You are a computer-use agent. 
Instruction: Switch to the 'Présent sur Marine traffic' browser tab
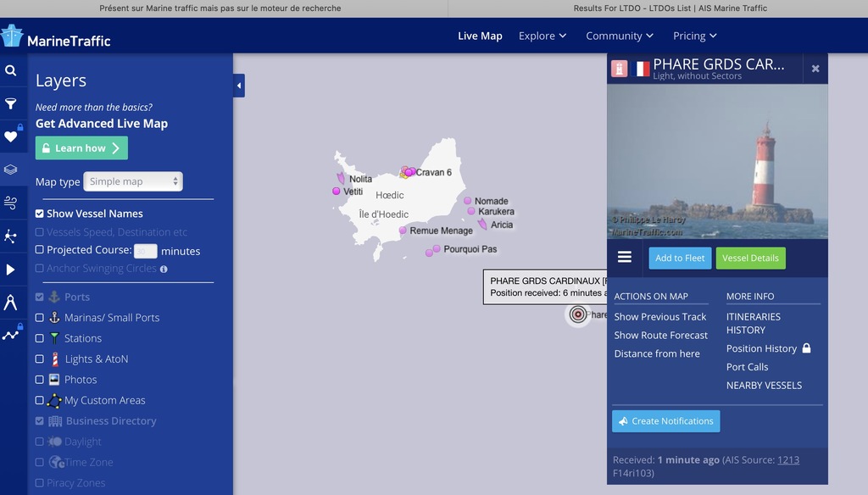[220, 8]
